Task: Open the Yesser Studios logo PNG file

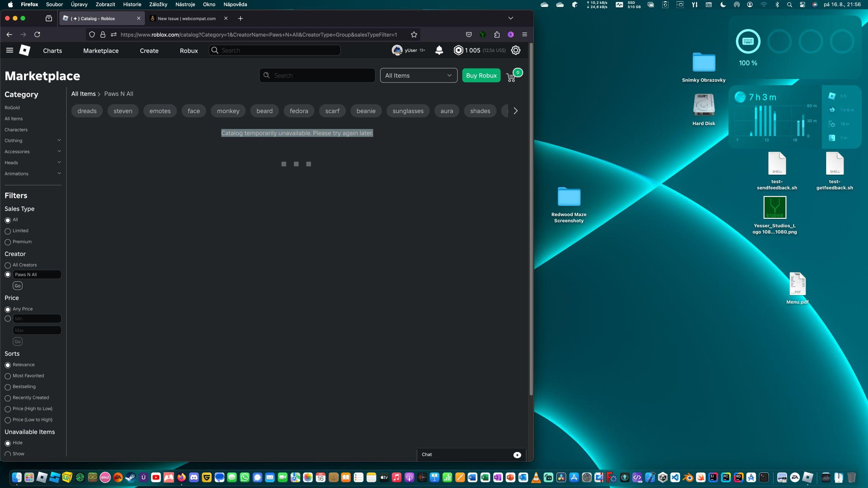Action: click(x=775, y=208)
